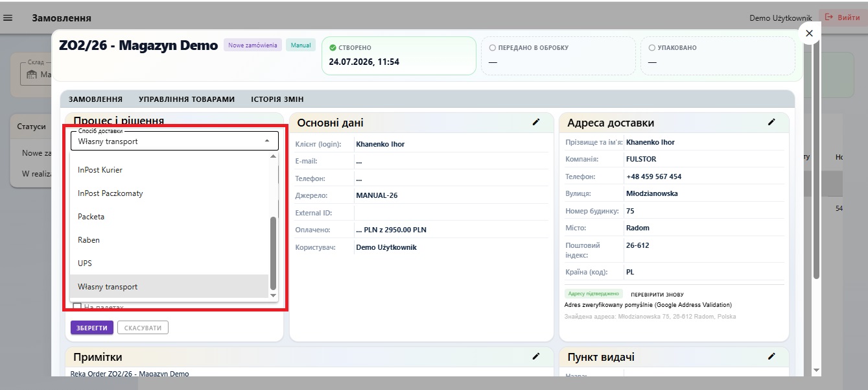Image resolution: width=868 pixels, height=390 pixels.
Task: Click the Manual source badge
Action: [x=301, y=45]
